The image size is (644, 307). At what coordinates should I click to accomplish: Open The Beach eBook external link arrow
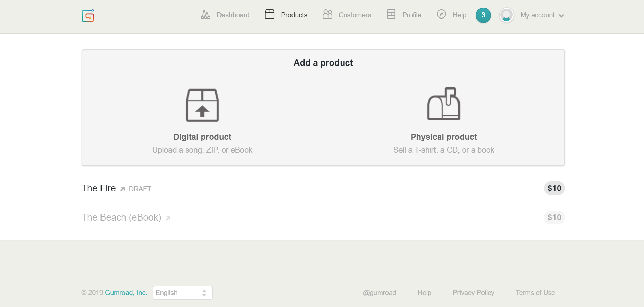(168, 218)
